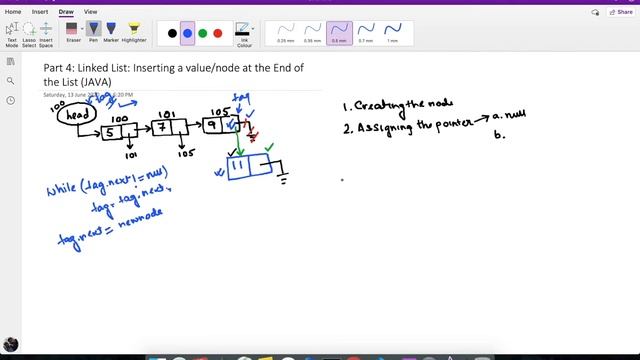The image size is (640, 360).
Task: Pick the Marker tool
Action: [111, 33]
